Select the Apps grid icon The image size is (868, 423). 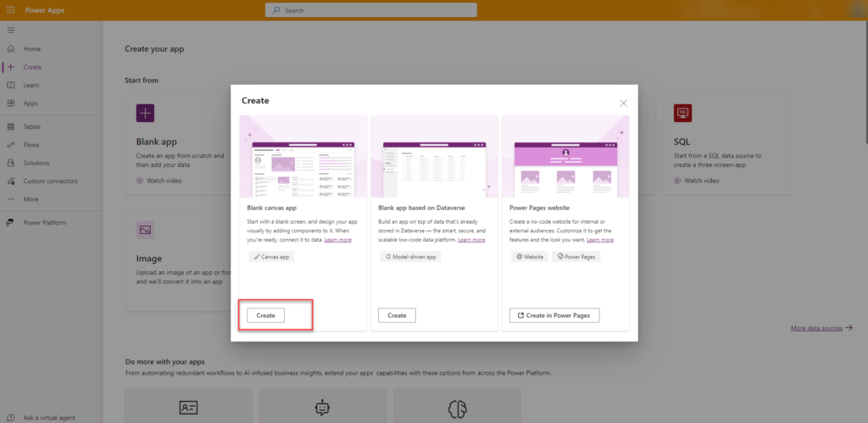[10, 103]
